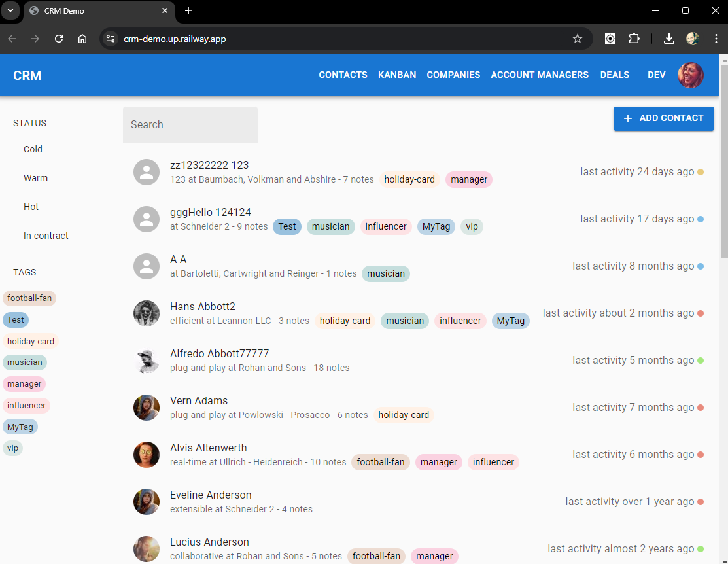
Task: Open Vern Adams's avatar picture
Action: (147, 408)
